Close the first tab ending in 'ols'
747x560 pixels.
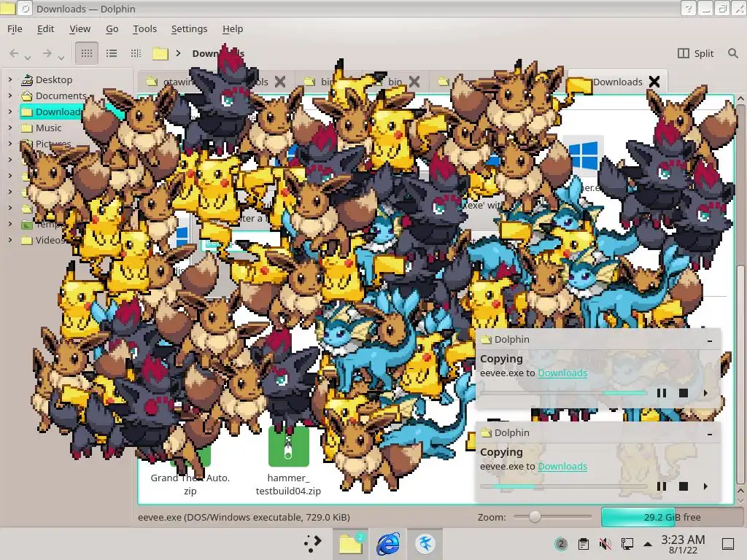pos(280,82)
